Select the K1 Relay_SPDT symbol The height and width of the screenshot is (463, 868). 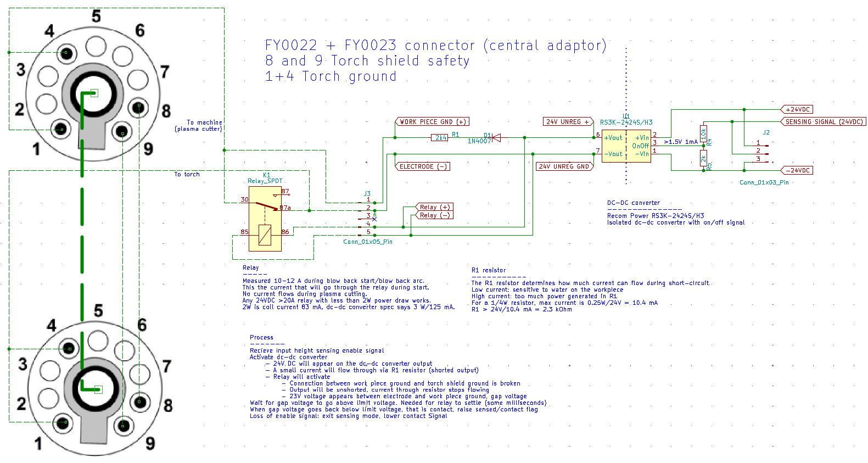click(265, 220)
